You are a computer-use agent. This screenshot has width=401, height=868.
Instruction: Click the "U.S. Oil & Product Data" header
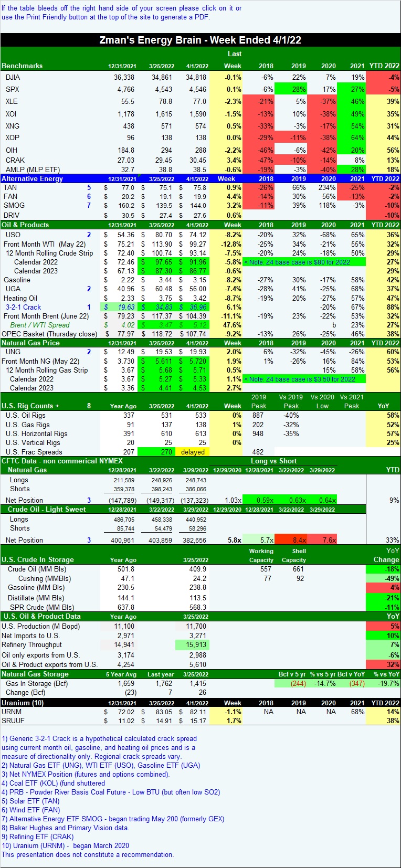click(42, 616)
